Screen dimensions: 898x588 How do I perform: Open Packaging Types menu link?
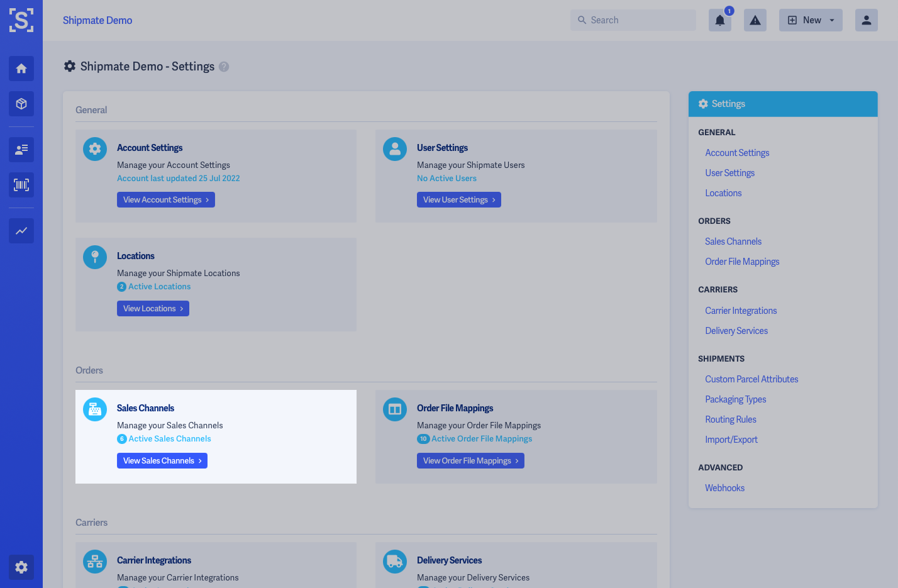(x=736, y=399)
